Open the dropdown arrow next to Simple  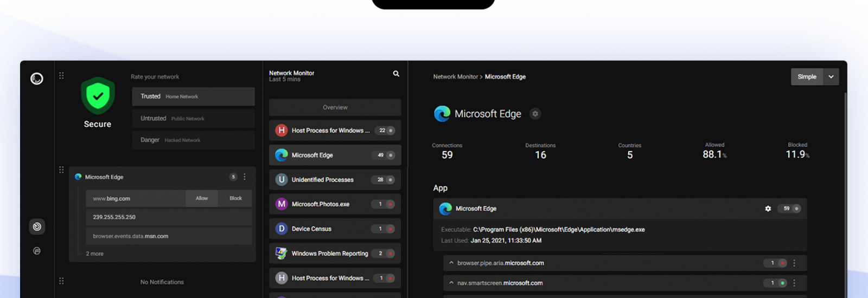(831, 77)
